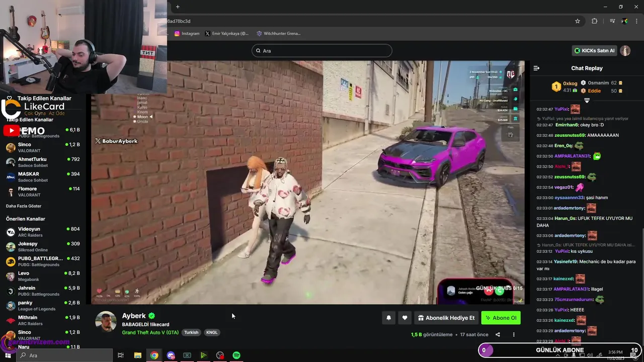The height and width of the screenshot is (362, 644).
Task: Open Windows Task View icon
Action: (121, 355)
